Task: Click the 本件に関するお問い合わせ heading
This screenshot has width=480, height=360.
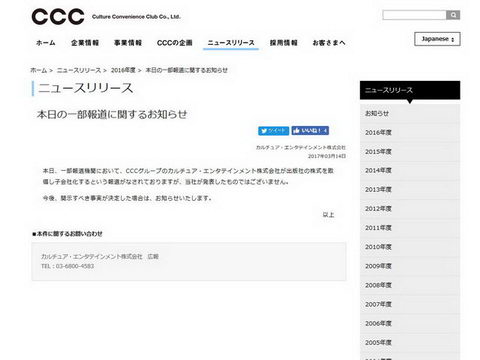Action: [x=67, y=234]
